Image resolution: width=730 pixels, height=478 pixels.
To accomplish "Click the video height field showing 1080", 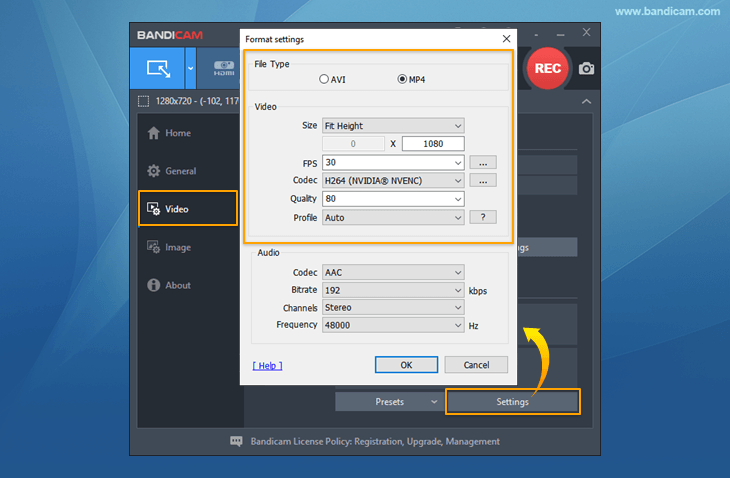I will (433, 144).
